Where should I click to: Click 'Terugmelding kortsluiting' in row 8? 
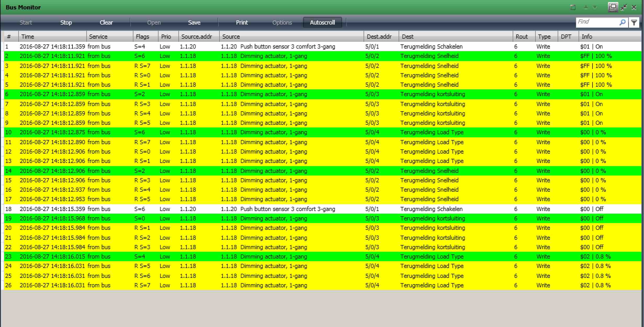(x=433, y=113)
